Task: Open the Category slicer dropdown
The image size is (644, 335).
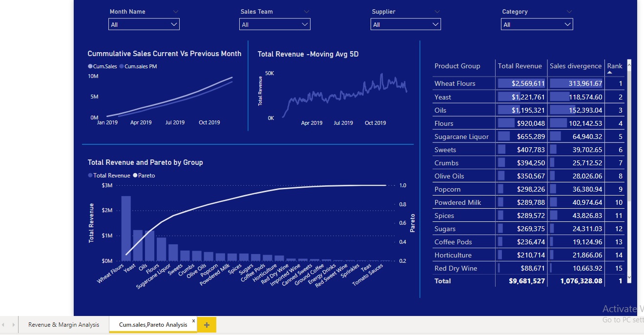Action: [566, 23]
